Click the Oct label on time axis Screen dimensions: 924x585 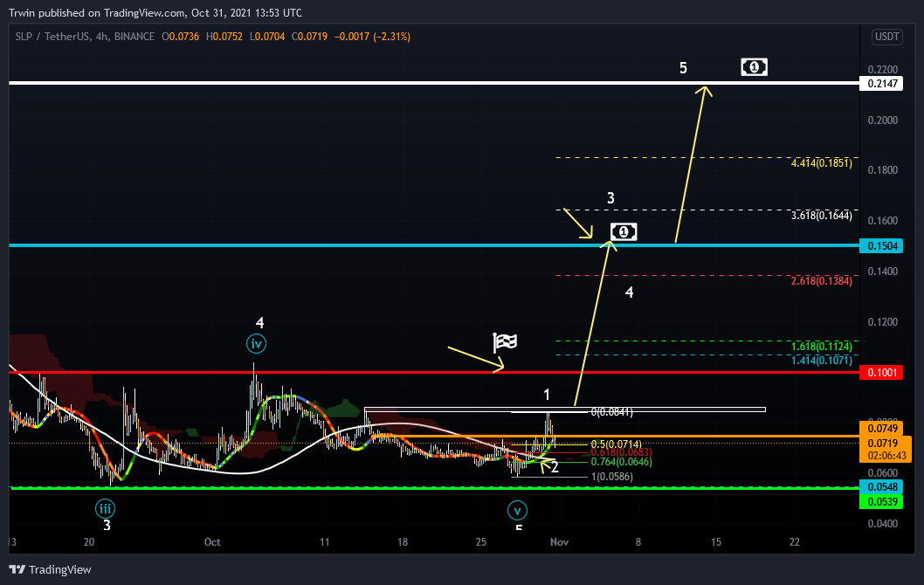point(212,542)
